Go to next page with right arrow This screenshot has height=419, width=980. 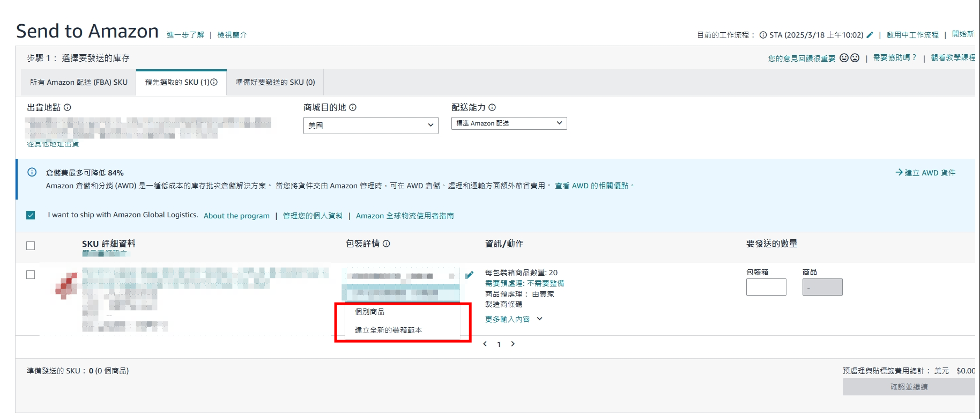(513, 344)
